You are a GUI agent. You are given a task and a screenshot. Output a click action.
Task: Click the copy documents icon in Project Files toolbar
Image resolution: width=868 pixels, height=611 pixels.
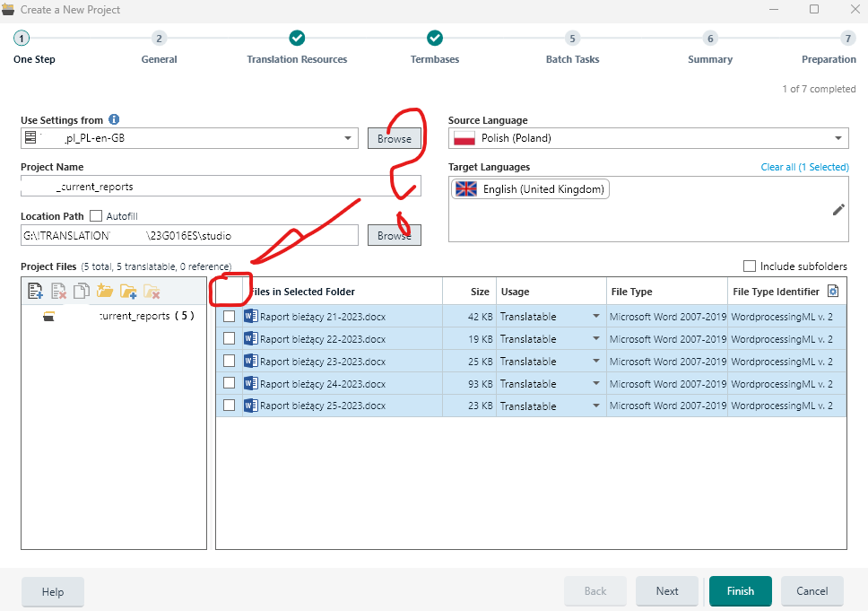pyautogui.click(x=82, y=291)
